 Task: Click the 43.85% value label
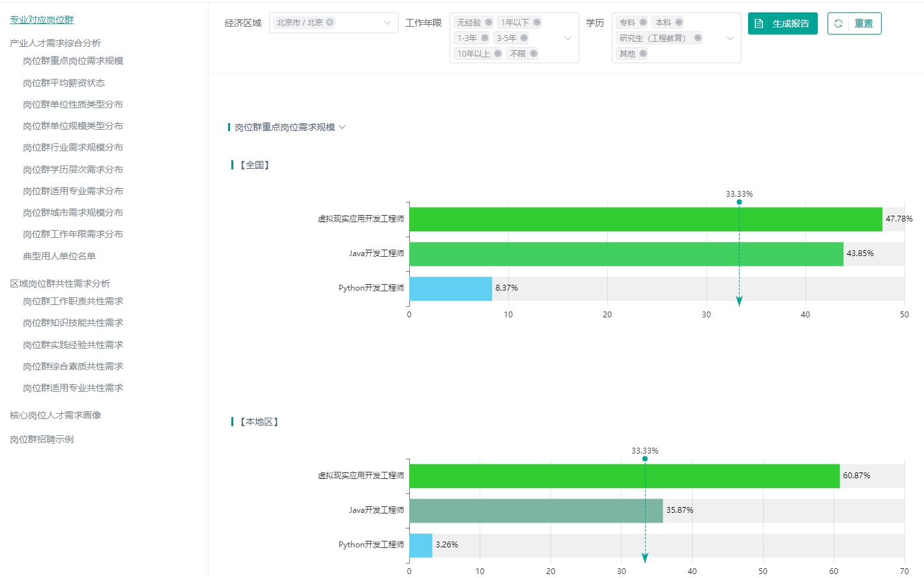point(860,253)
